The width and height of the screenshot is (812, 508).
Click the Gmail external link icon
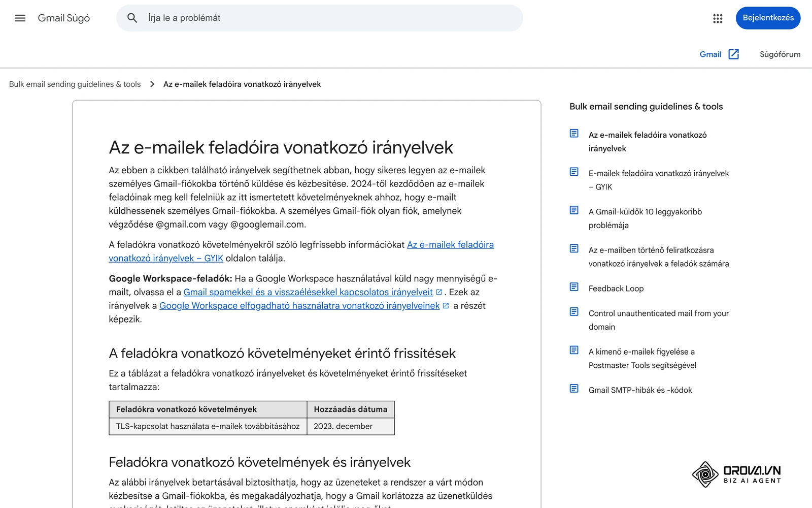[x=734, y=54]
